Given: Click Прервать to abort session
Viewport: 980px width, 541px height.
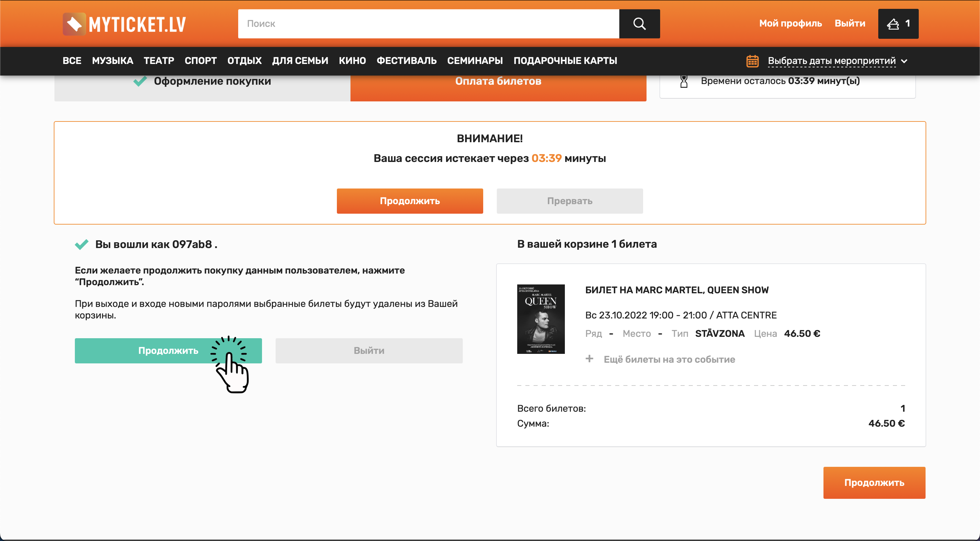Looking at the screenshot, I should coord(570,201).
